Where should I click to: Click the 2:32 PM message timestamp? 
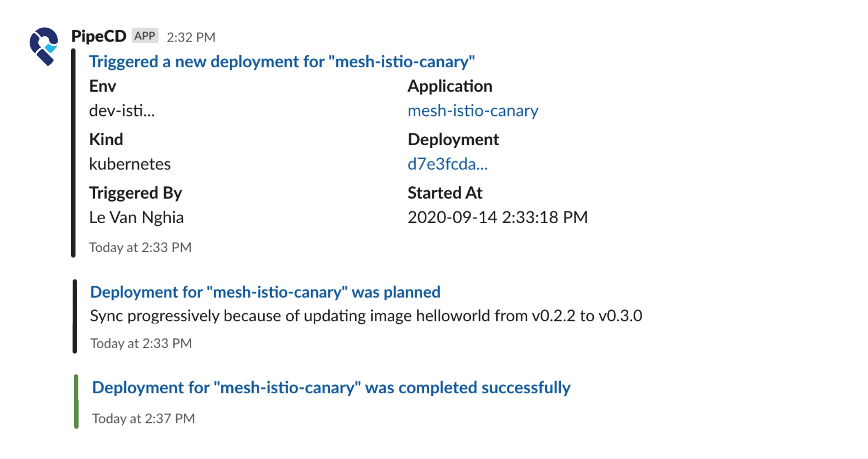(192, 37)
